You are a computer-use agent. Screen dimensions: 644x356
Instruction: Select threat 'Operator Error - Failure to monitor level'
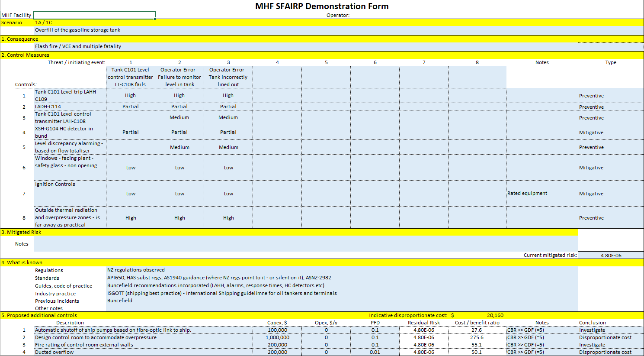point(179,77)
